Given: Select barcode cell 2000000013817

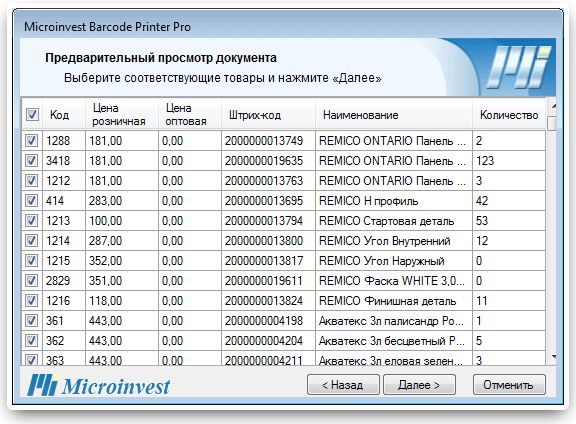Looking at the screenshot, I should click(x=269, y=261).
